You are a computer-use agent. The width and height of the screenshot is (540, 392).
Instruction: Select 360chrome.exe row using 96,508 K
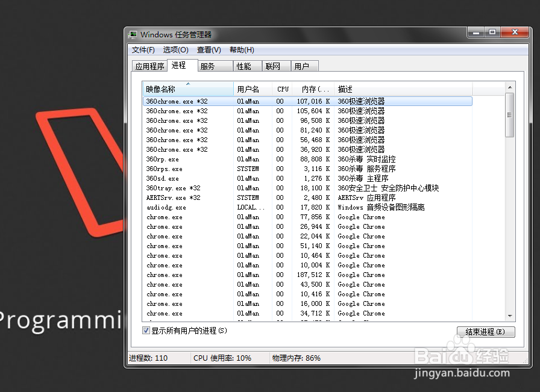coord(307,120)
